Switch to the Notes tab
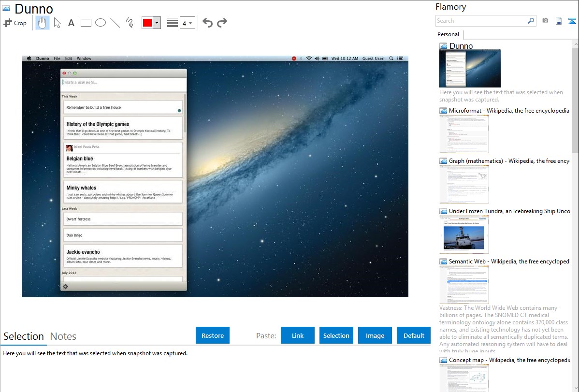 pos(63,336)
